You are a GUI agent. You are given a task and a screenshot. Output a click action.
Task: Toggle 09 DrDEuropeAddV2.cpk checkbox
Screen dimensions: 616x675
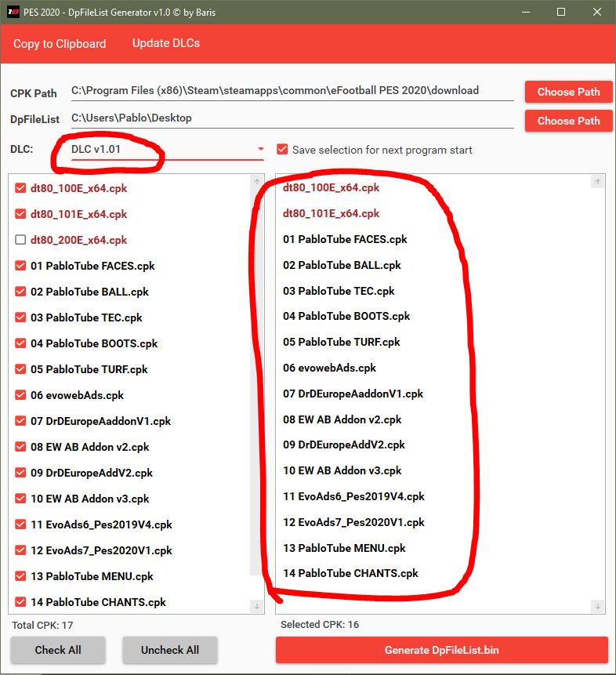pyautogui.click(x=20, y=472)
